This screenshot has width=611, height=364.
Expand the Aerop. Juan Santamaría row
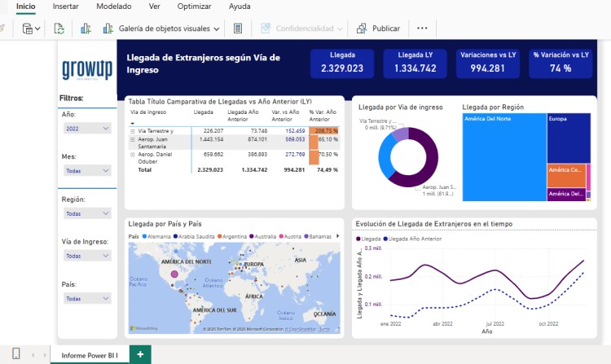[x=133, y=139]
